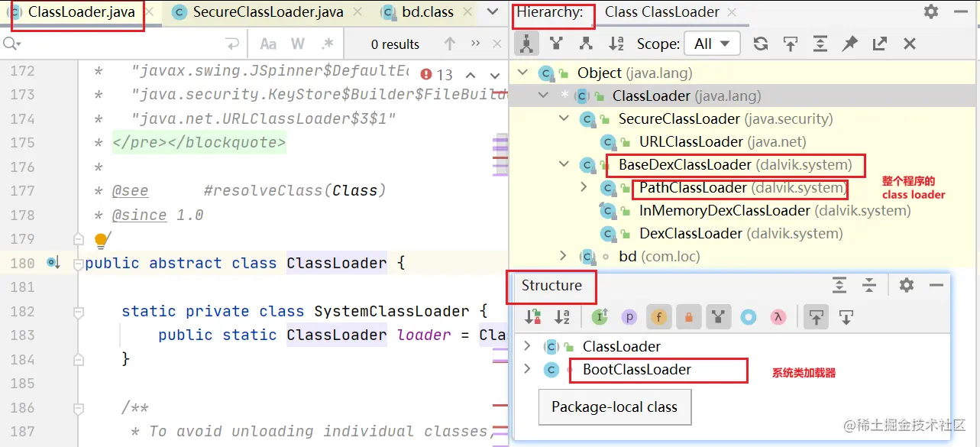This screenshot has height=447, width=980.
Task: Expand all nodes in Hierarchy toolbar
Action: pos(820,44)
